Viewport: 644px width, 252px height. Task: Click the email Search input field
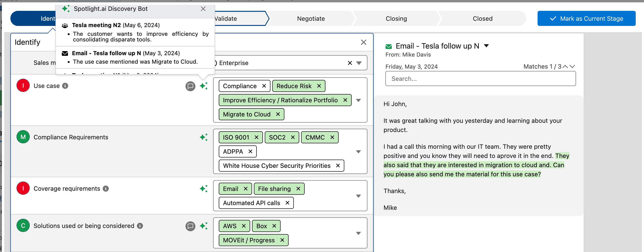click(x=480, y=79)
